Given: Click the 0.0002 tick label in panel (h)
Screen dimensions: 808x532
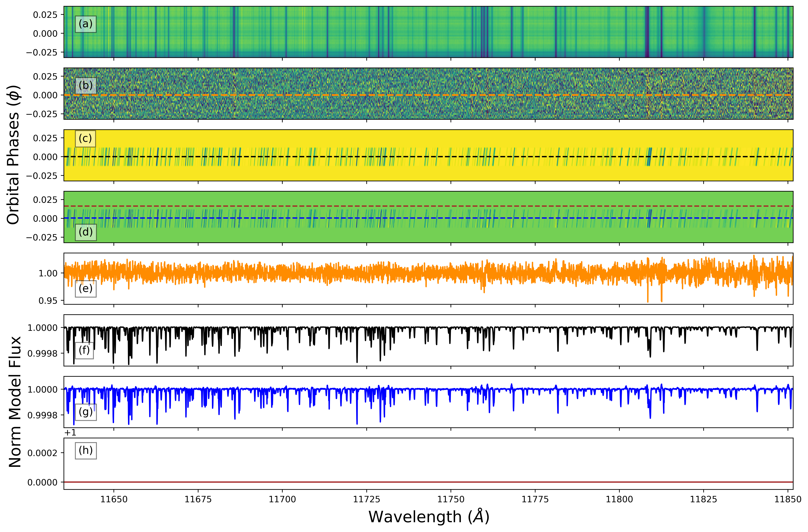Looking at the screenshot, I should click(42, 453).
